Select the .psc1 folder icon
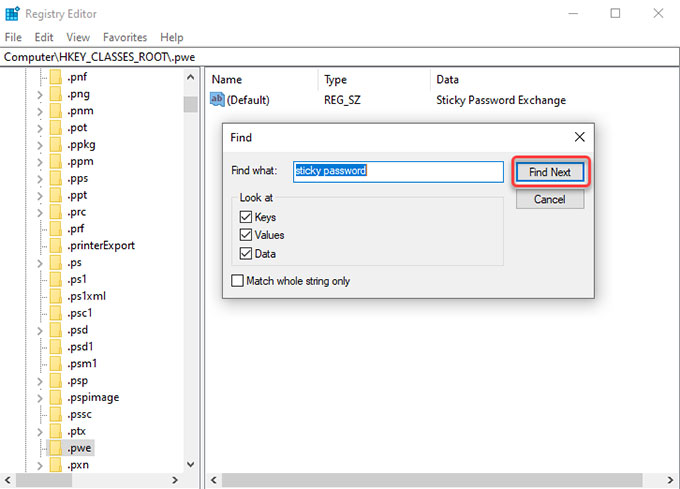 [56, 313]
